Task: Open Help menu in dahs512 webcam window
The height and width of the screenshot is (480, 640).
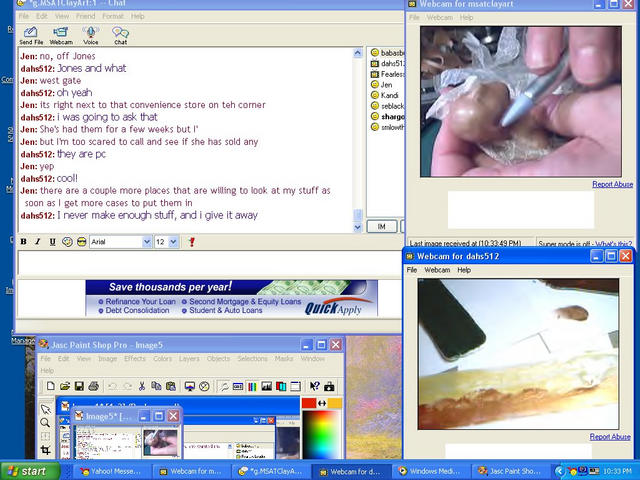Action: [x=464, y=270]
